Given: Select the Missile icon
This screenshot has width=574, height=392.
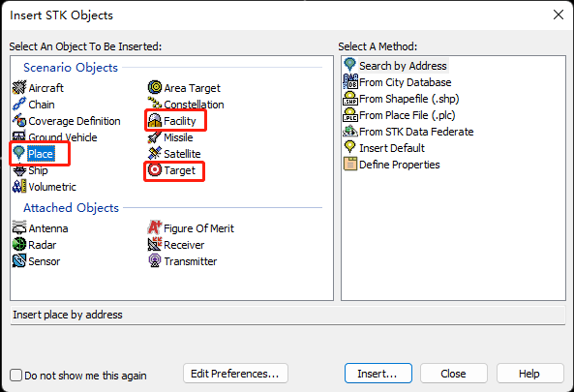Looking at the screenshot, I should [x=155, y=137].
